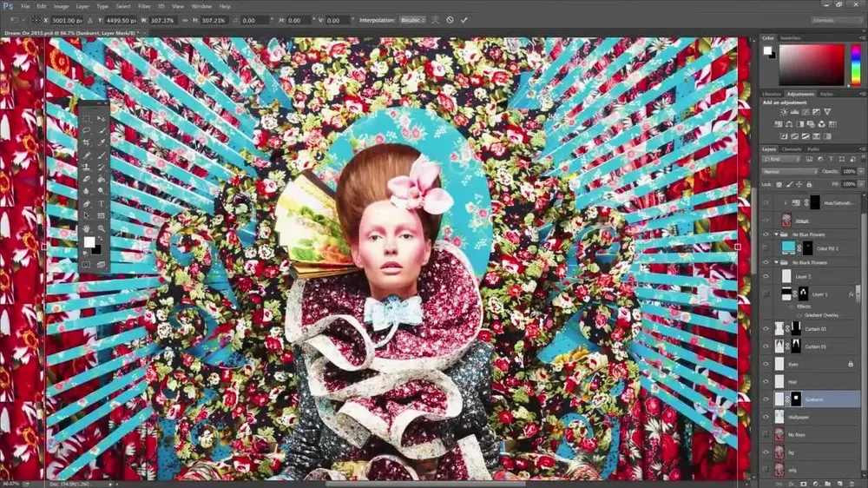Select the Rectangular Marquee tool
This screenshot has height=488, width=868.
tap(86, 118)
